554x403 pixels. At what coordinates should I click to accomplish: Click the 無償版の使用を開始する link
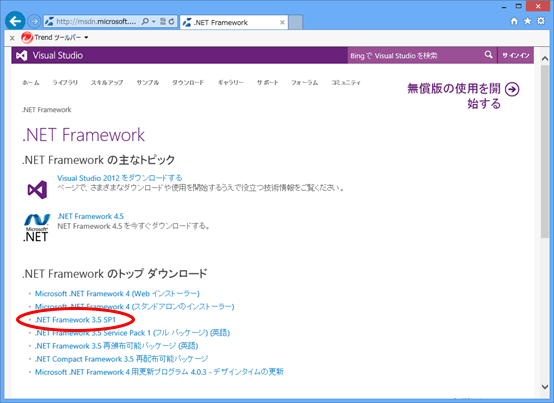click(x=454, y=96)
